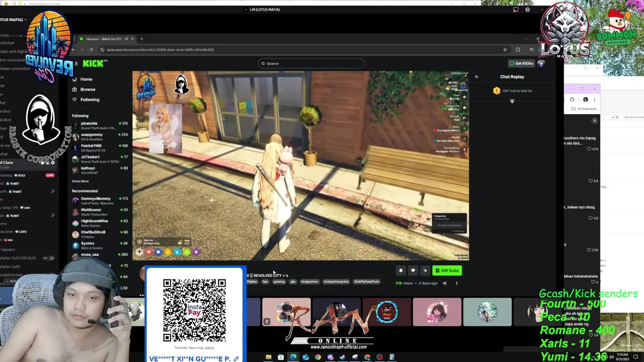Collapse the Chat Replay panel icon
The height and width of the screenshot is (362, 644).
[x=476, y=77]
